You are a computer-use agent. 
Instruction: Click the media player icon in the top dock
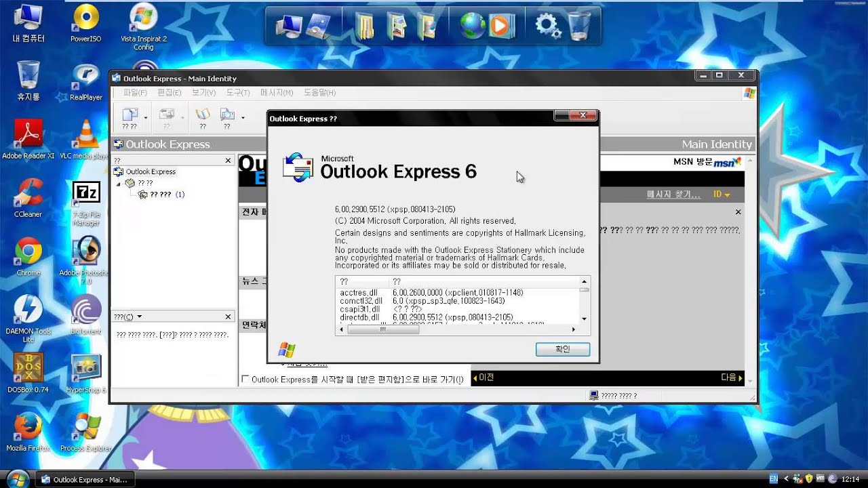click(x=500, y=26)
